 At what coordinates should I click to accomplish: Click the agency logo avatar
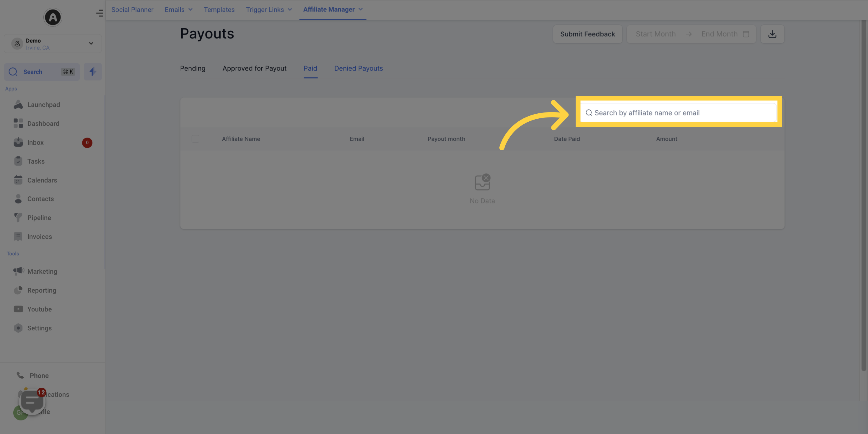click(x=53, y=17)
